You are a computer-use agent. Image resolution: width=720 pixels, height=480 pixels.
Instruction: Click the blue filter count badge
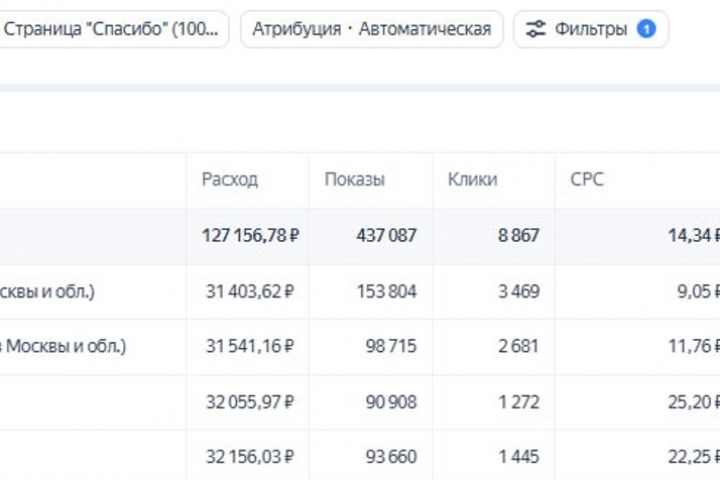(x=646, y=29)
